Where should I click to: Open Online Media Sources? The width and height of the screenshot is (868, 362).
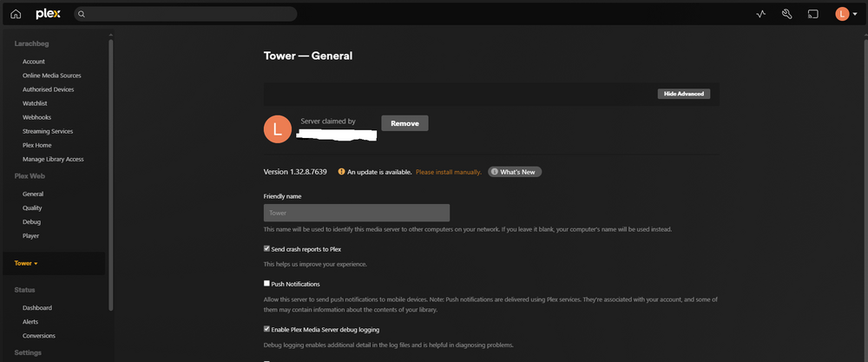point(52,76)
